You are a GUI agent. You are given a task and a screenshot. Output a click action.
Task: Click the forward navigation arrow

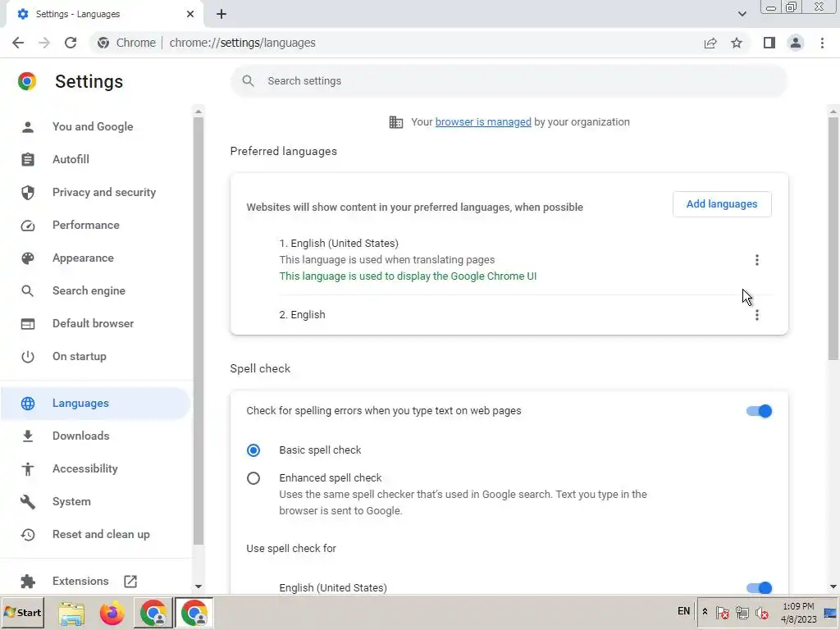pyautogui.click(x=44, y=43)
